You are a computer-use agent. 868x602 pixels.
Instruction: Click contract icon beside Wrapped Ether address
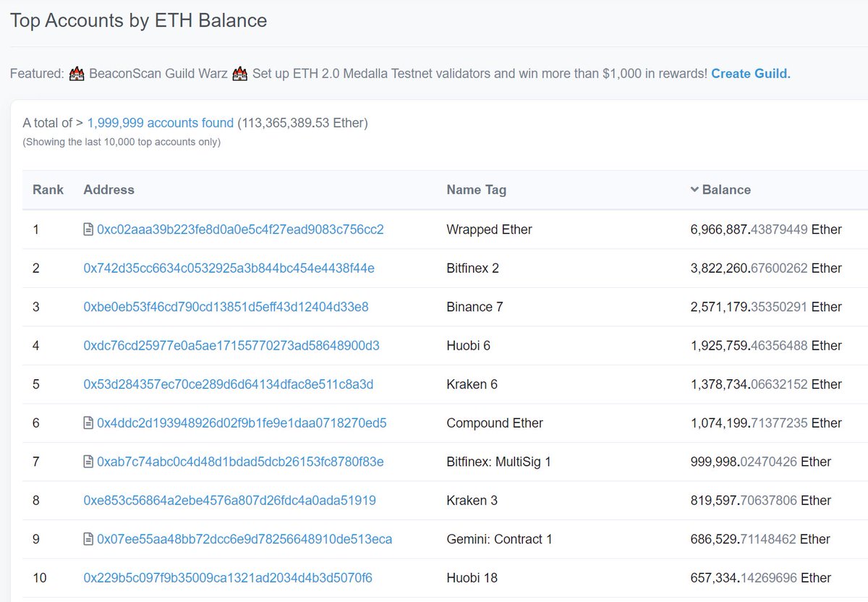click(x=88, y=229)
